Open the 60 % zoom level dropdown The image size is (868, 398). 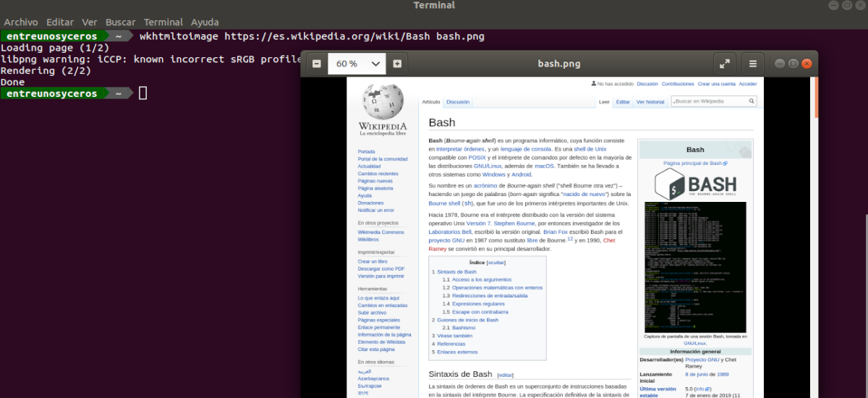click(x=357, y=64)
